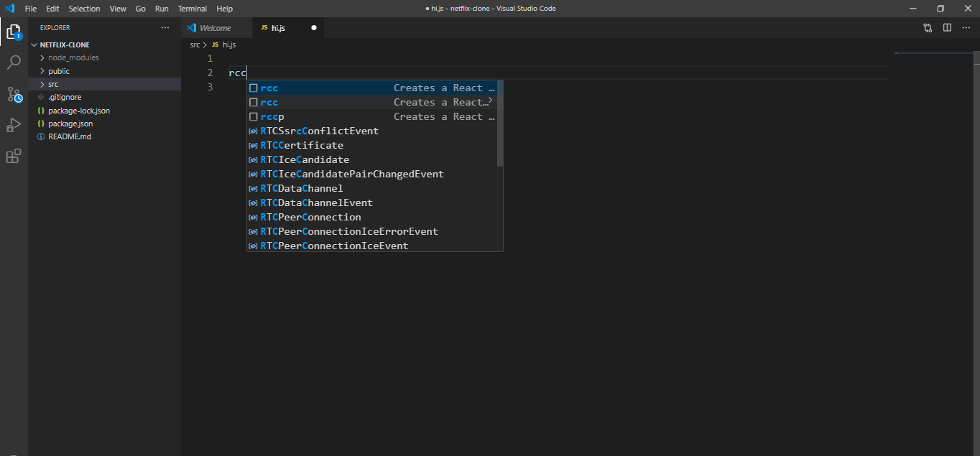This screenshot has width=980, height=456.
Task: Select the Explorer icon in activity bar
Action: tap(14, 32)
